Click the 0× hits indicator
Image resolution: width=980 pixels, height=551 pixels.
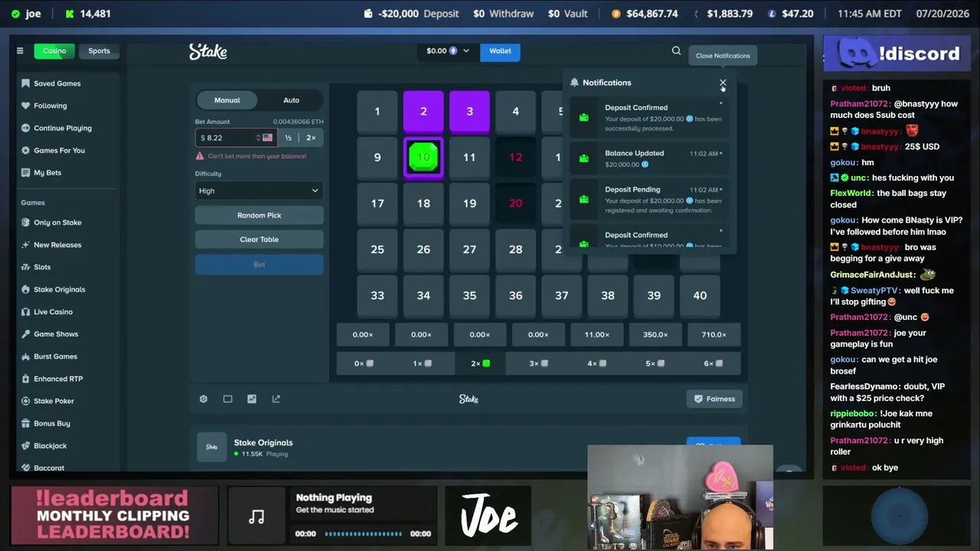click(364, 364)
